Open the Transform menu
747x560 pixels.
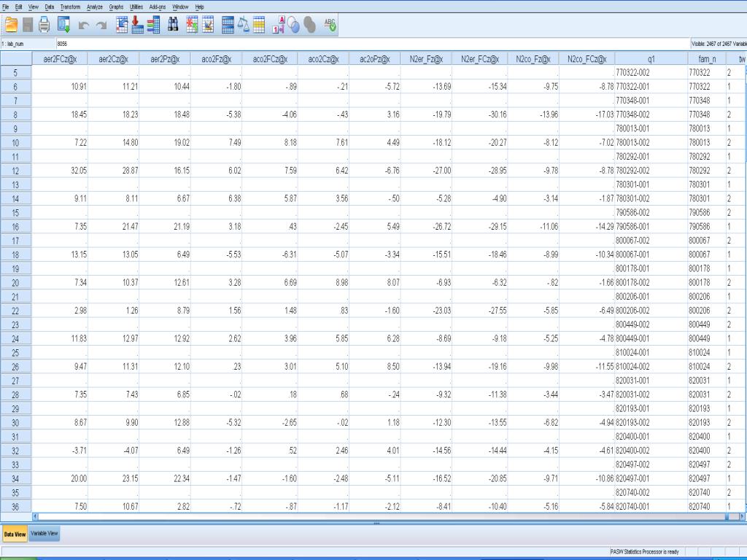pyautogui.click(x=71, y=7)
